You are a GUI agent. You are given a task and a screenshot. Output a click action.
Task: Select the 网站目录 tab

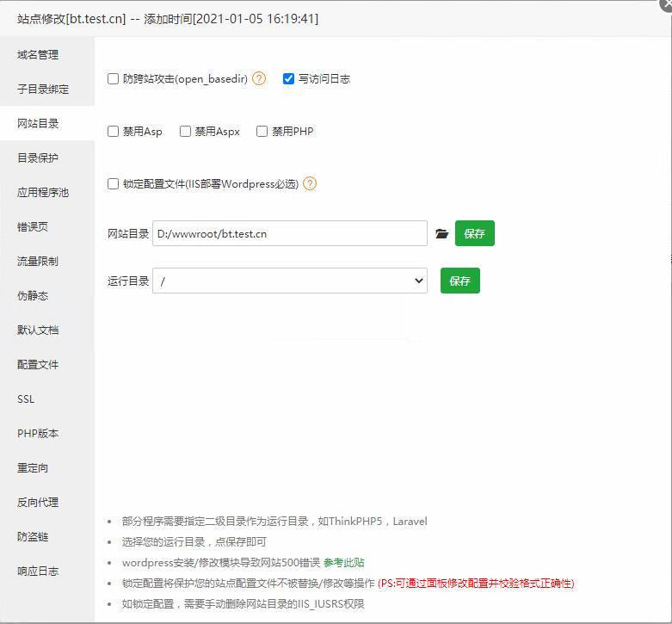[47, 123]
